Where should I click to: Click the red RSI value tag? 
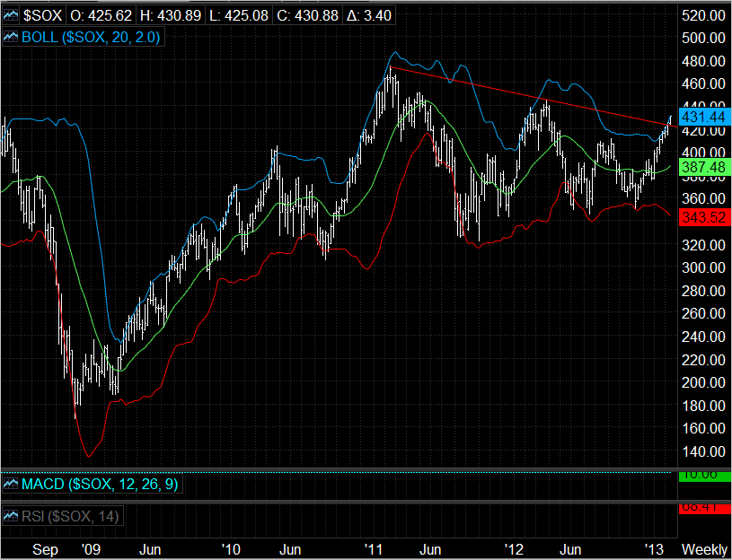(702, 508)
